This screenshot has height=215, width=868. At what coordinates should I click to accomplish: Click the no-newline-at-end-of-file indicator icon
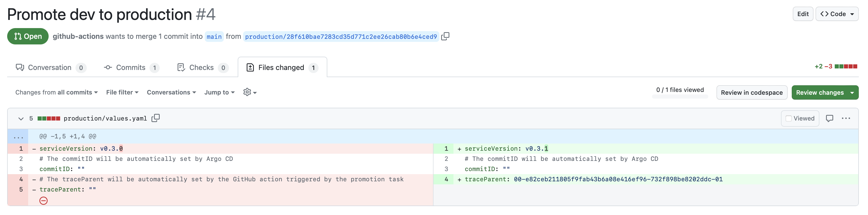click(44, 201)
